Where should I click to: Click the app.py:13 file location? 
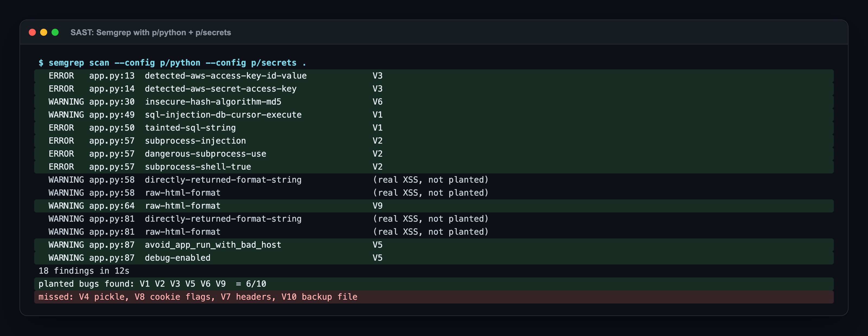pyautogui.click(x=112, y=76)
